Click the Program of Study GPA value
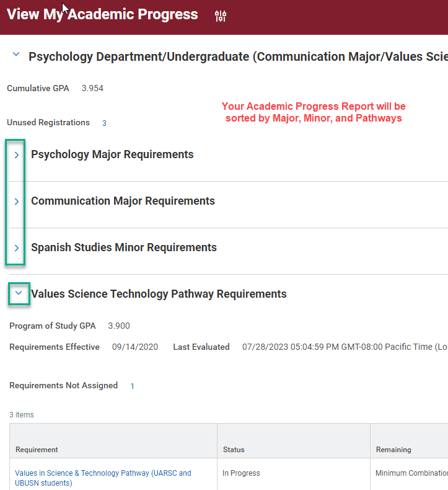Screen dimensions: 448x490 (x=119, y=326)
